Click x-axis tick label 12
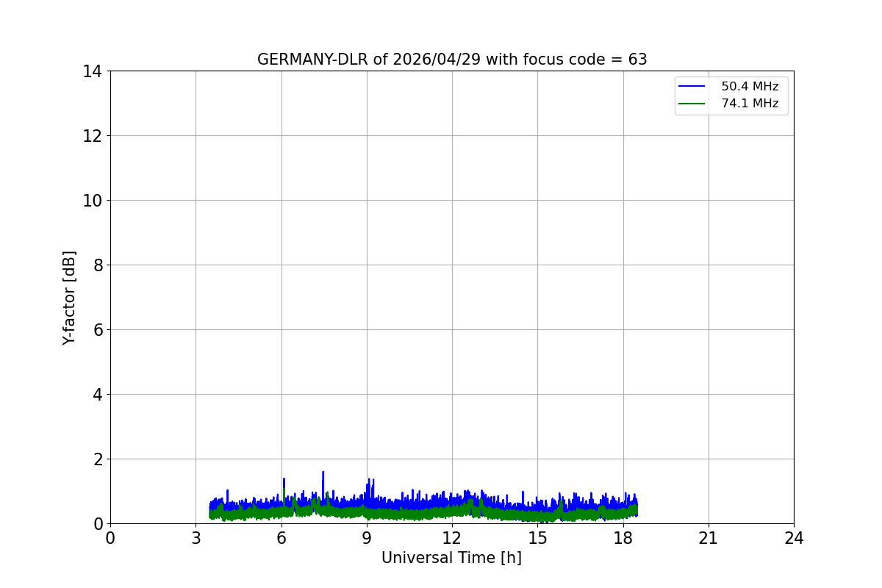Image resolution: width=882 pixels, height=588 pixels. click(x=452, y=538)
